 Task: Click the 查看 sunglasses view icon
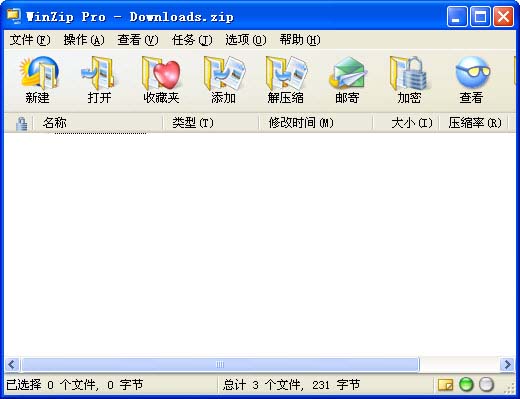pos(471,80)
